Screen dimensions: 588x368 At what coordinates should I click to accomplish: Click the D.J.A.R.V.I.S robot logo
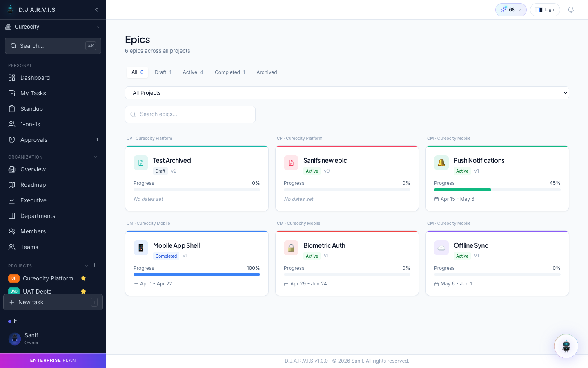point(10,9)
